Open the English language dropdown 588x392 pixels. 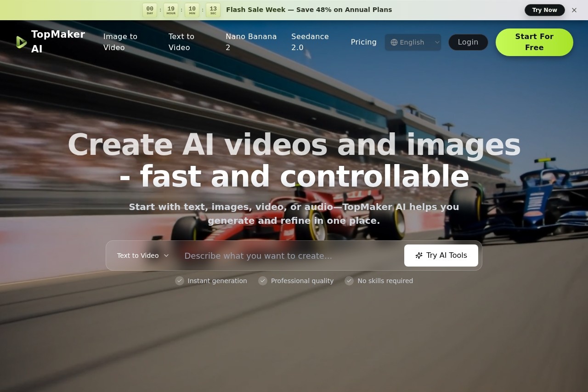[413, 42]
